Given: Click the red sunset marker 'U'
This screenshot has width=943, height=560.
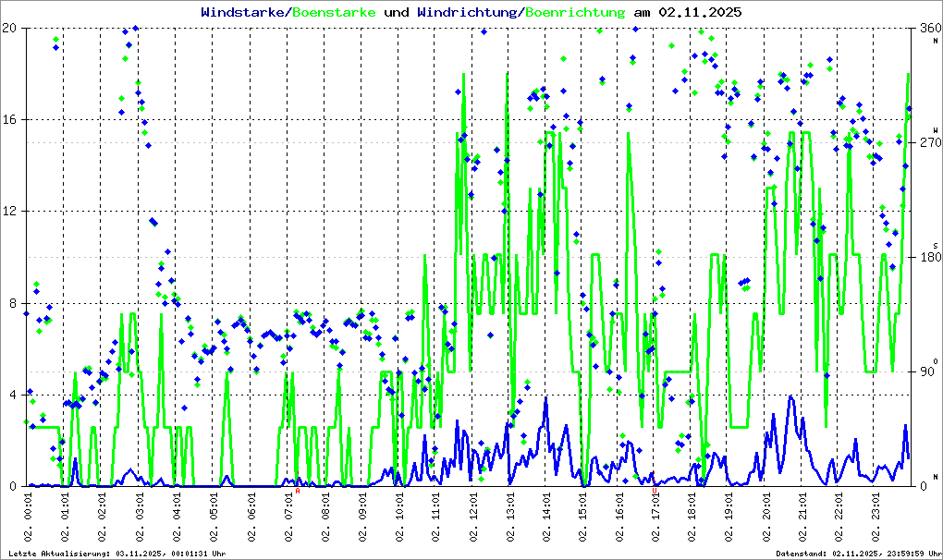Looking at the screenshot, I should [x=655, y=491].
